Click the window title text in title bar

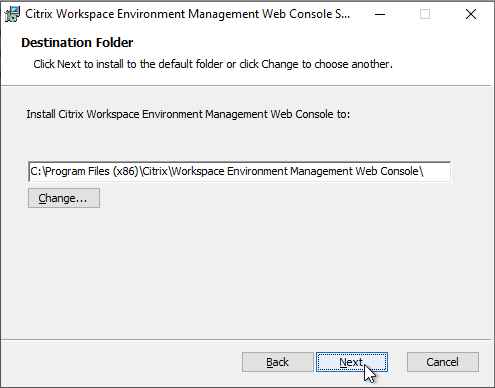point(187,14)
